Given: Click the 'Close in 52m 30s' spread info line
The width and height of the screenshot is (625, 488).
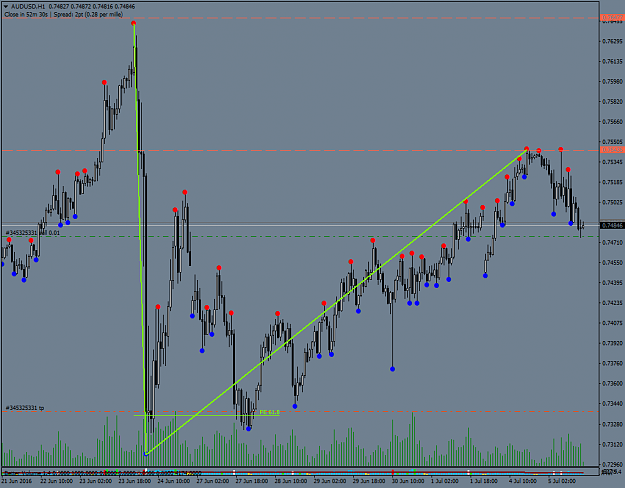Looking at the screenshot, I should click(63, 15).
